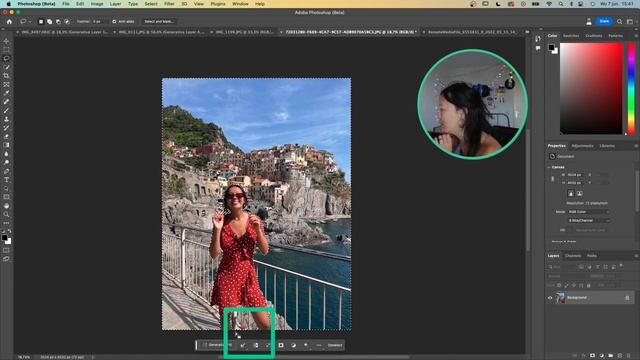Create new adjustment layer from Layers footer

tap(601, 356)
